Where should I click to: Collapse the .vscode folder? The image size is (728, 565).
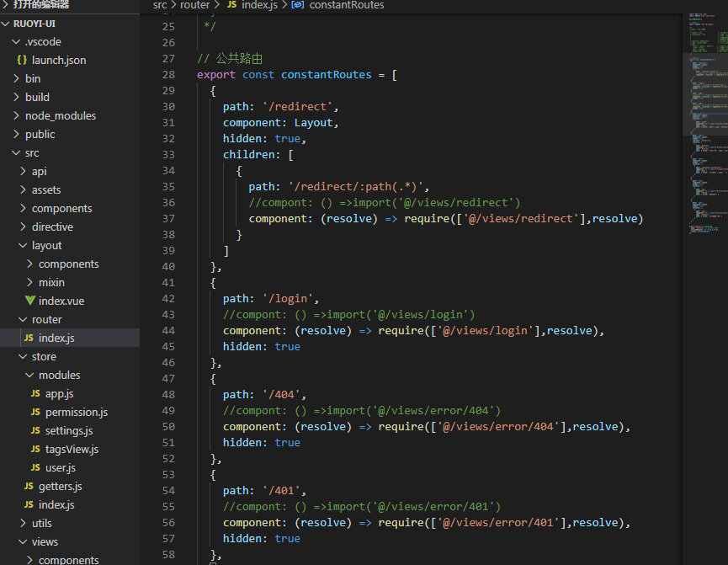[x=16, y=41]
